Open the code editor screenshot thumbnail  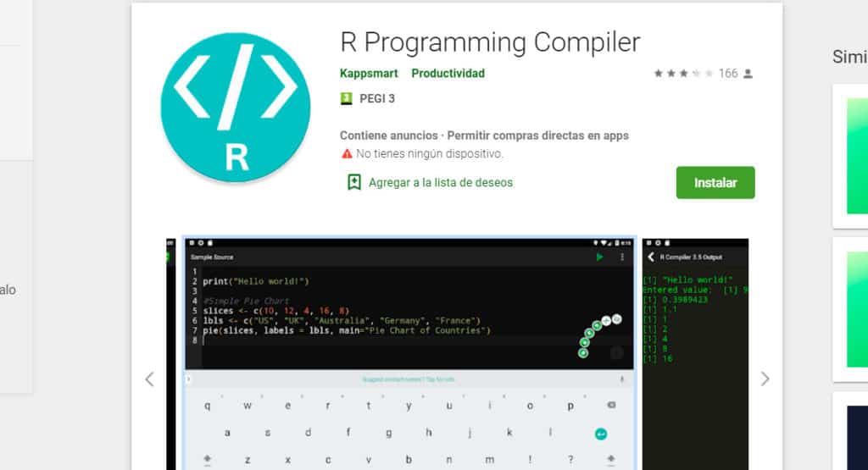coord(409,354)
